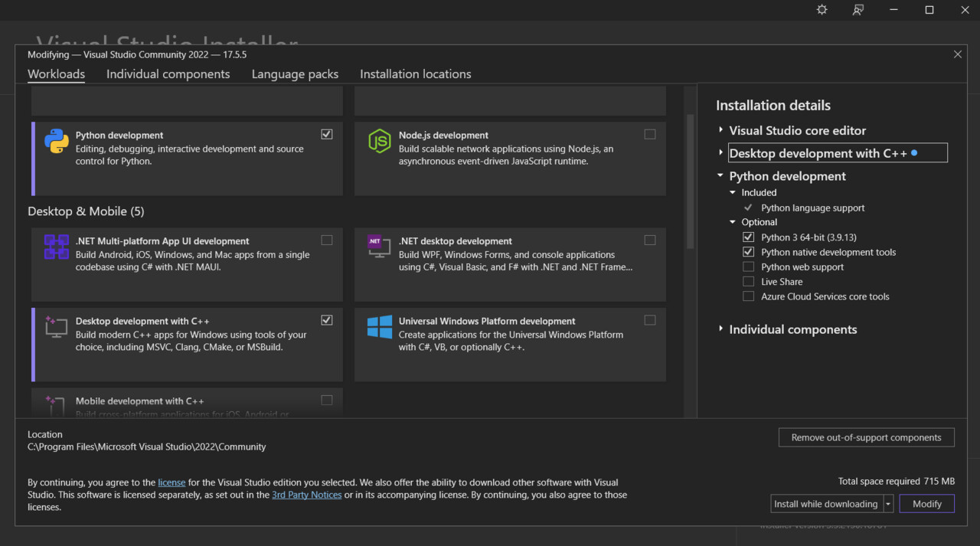This screenshot has height=546, width=980.
Task: Uncheck Python native development tools option
Action: [x=748, y=252]
